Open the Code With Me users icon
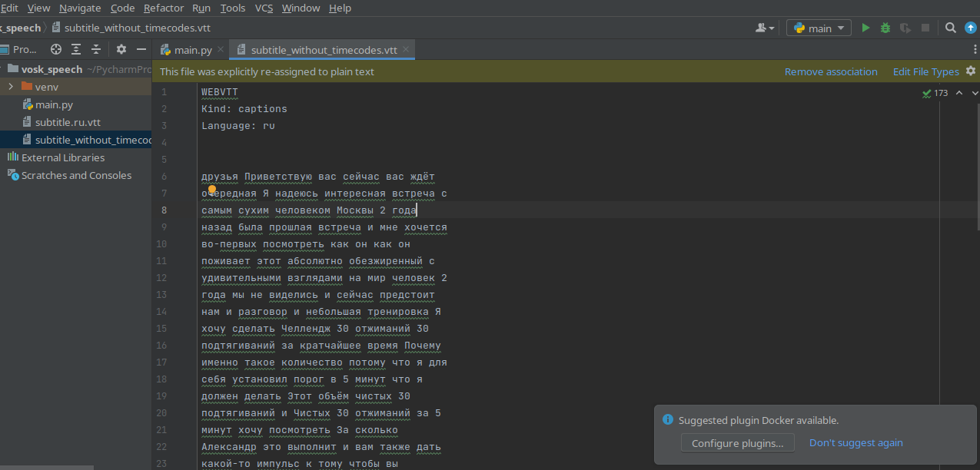Viewport: 980px width, 470px height. click(x=765, y=28)
